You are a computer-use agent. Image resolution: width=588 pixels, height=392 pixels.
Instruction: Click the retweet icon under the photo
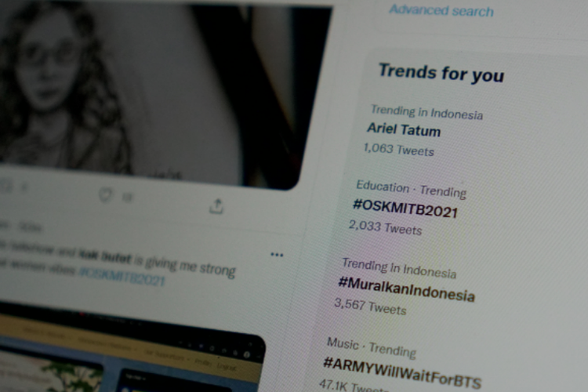point(6,186)
